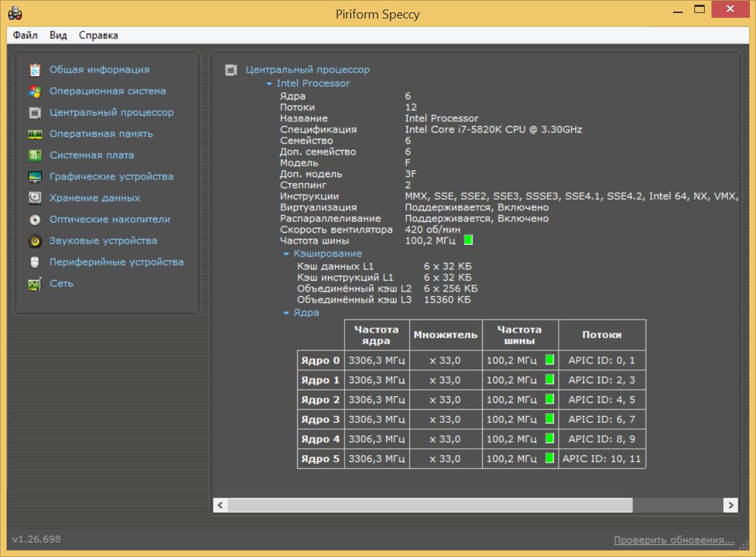Click the Операционная система Windows flag icon
Viewport: 756px width, 557px height.
point(35,91)
